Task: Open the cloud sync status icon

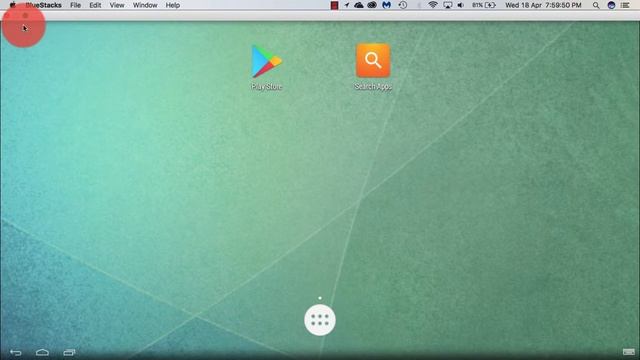Action: pyautogui.click(x=359, y=5)
